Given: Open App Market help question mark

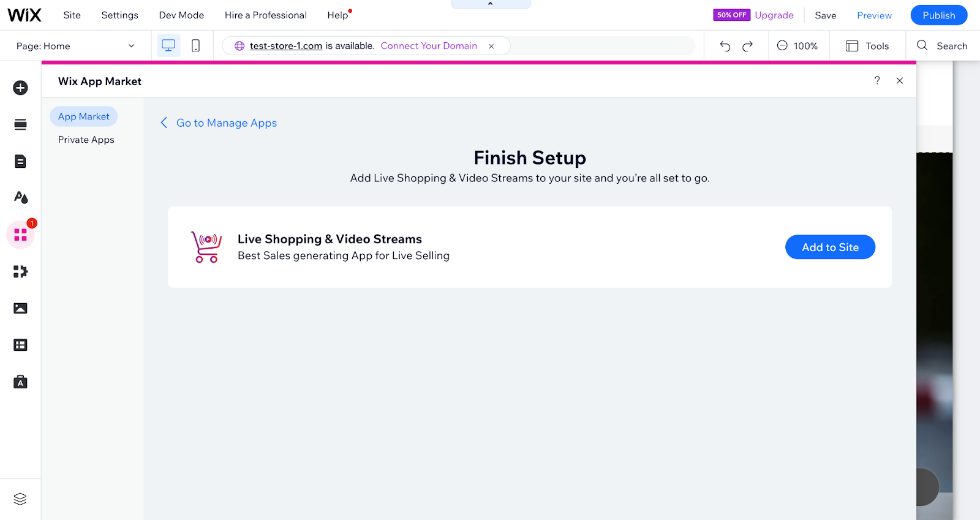Looking at the screenshot, I should pos(877,81).
